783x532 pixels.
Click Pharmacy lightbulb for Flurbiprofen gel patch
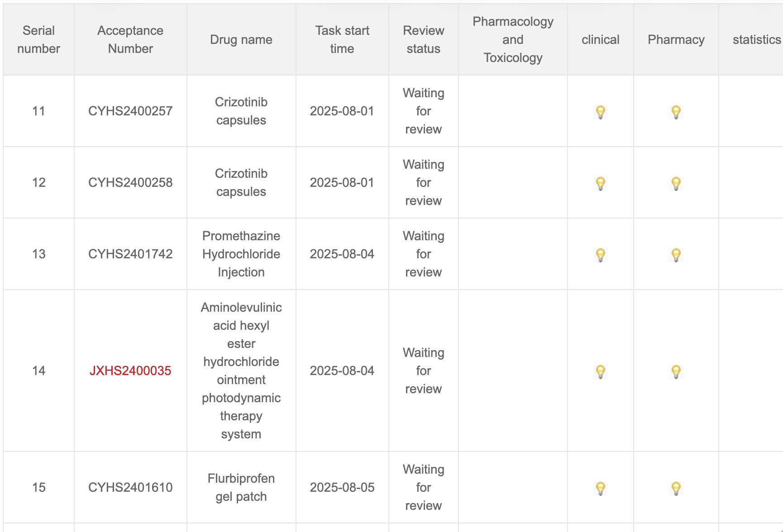tap(676, 488)
